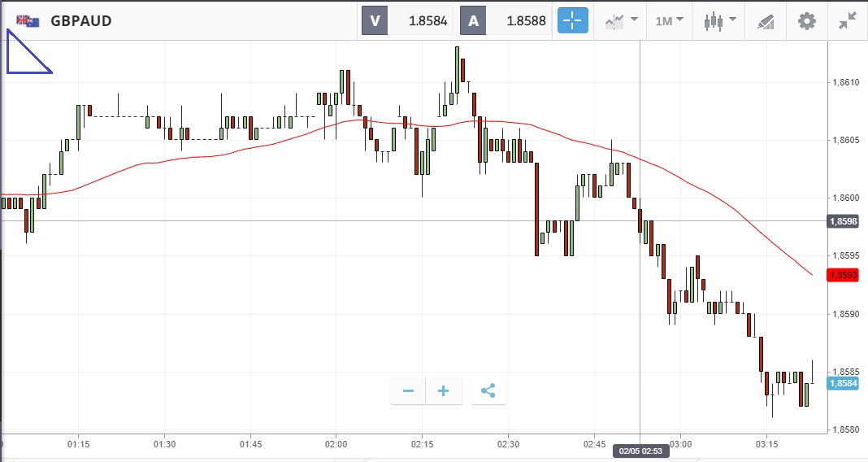Zoom in with the plus button

444,391
